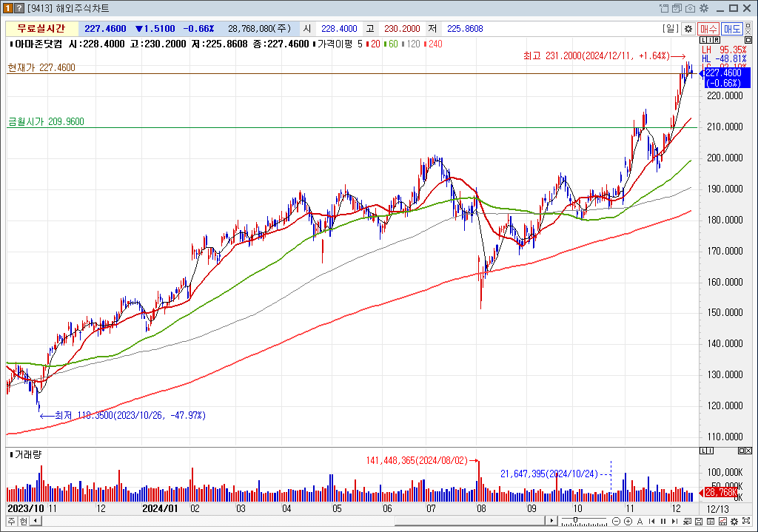The height and width of the screenshot is (532, 758).
Task: Click the [일] daily period selector
Action: [671, 29]
